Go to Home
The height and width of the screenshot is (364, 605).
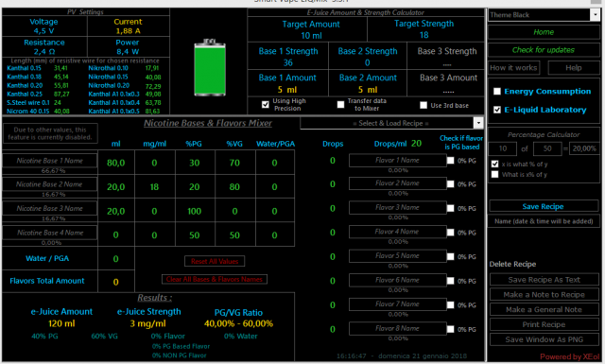(x=544, y=32)
